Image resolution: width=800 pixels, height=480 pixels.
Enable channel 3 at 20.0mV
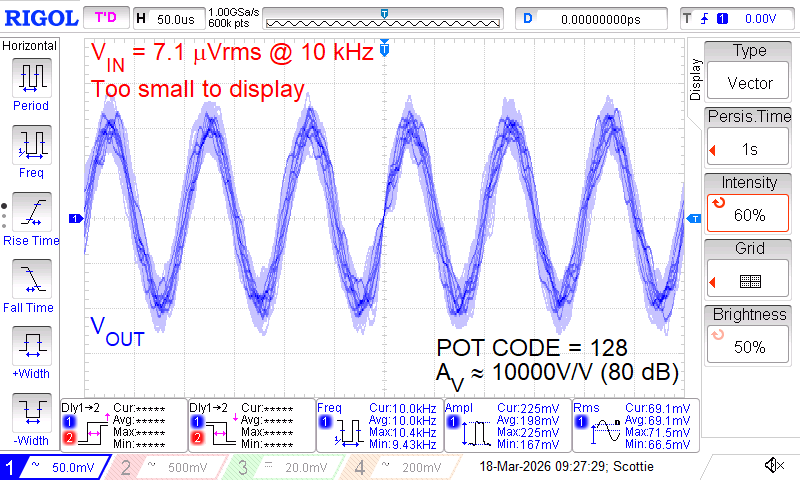[x=284, y=467]
